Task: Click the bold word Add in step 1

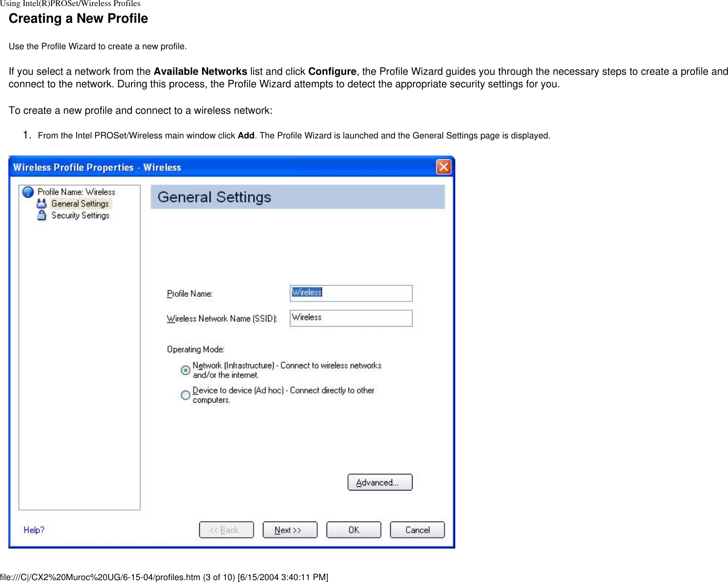Action: (246, 136)
